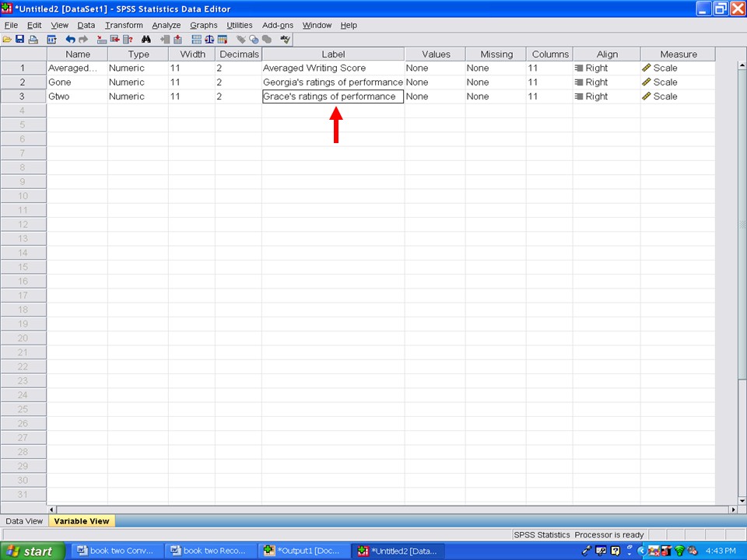Click the Open data document folder icon
This screenshot has height=560, width=747.
pyautogui.click(x=7, y=40)
